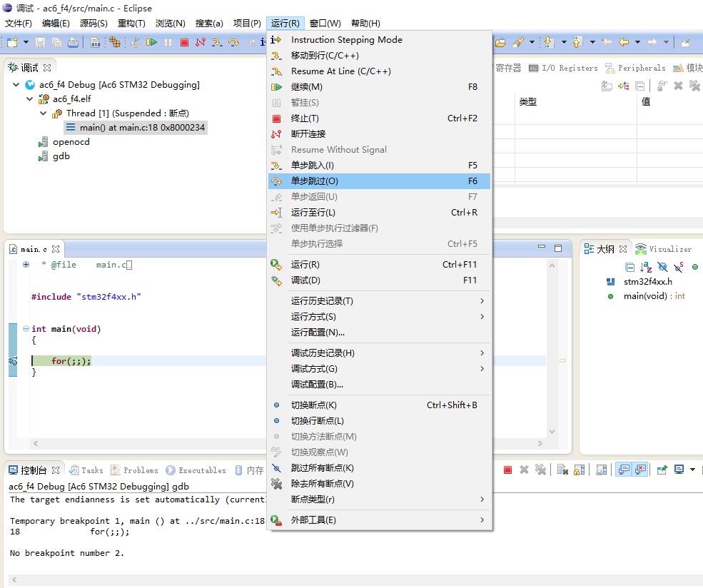Click the Suspend toolbar icon

click(x=168, y=42)
